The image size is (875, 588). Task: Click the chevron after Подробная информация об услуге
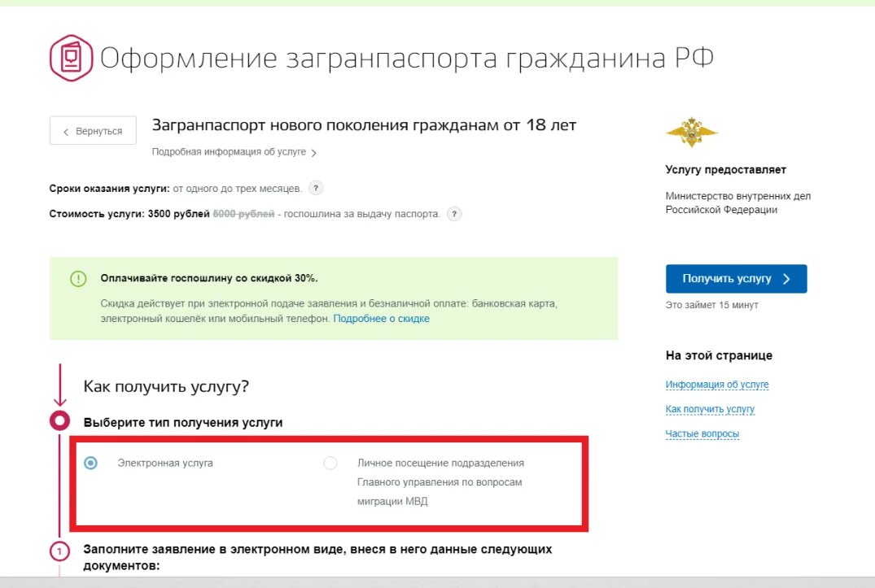tap(313, 153)
